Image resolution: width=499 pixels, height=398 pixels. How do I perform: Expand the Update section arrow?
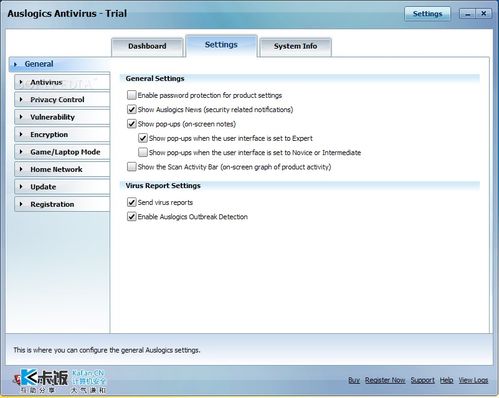(21, 187)
